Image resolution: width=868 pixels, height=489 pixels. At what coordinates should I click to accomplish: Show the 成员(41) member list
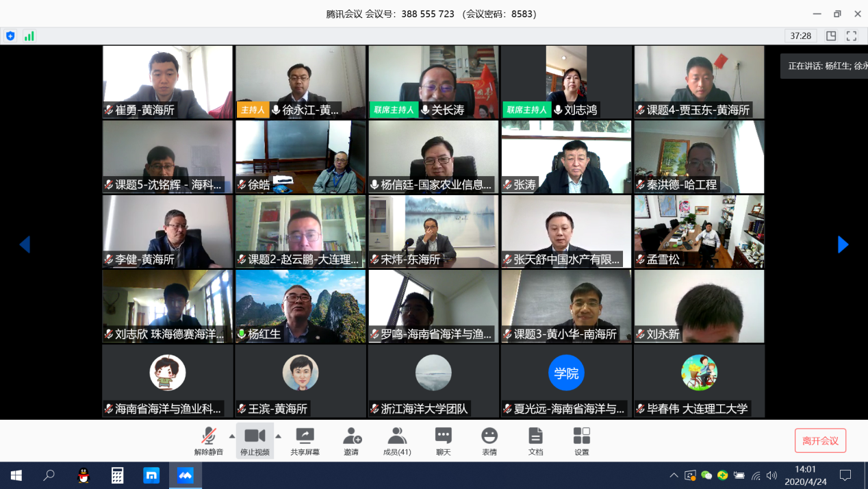pos(397,441)
